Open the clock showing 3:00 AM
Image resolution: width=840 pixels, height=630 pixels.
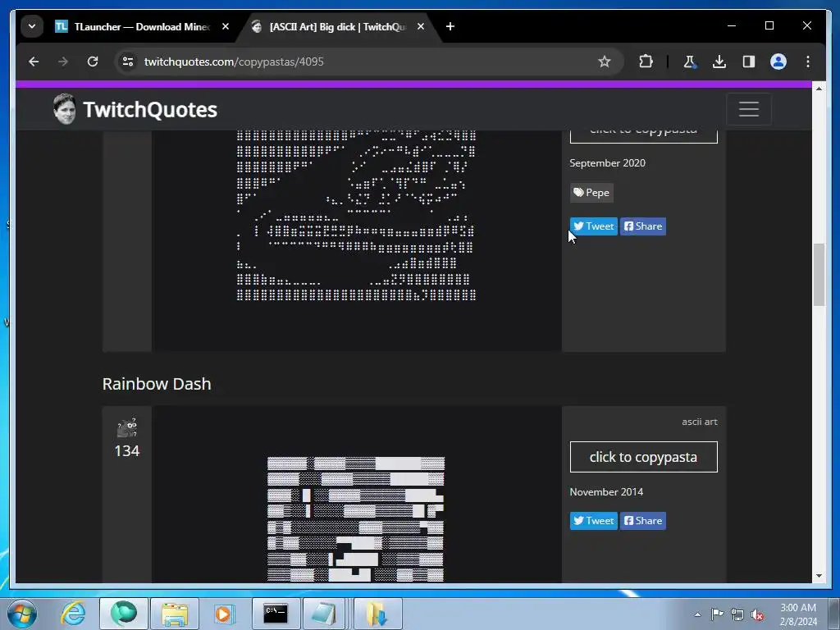pyautogui.click(x=798, y=614)
